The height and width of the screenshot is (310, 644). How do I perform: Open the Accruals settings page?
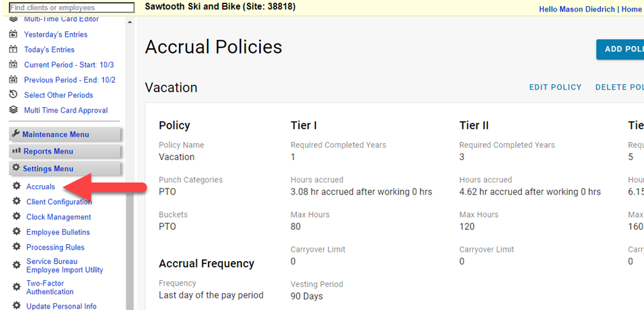[41, 187]
